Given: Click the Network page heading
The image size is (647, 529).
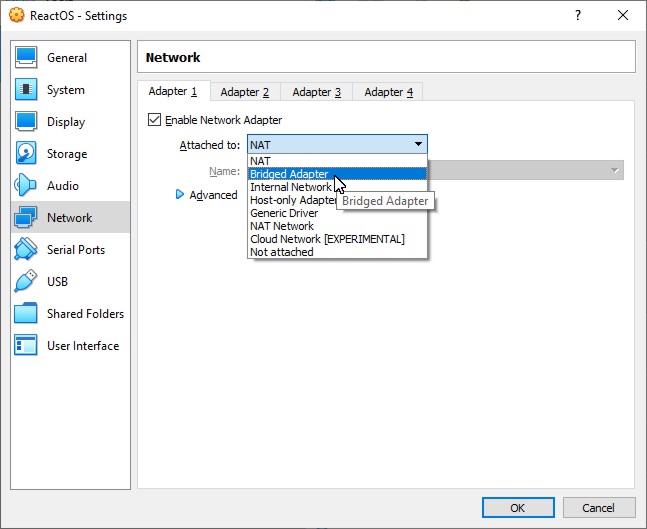Looking at the screenshot, I should pyautogui.click(x=173, y=57).
